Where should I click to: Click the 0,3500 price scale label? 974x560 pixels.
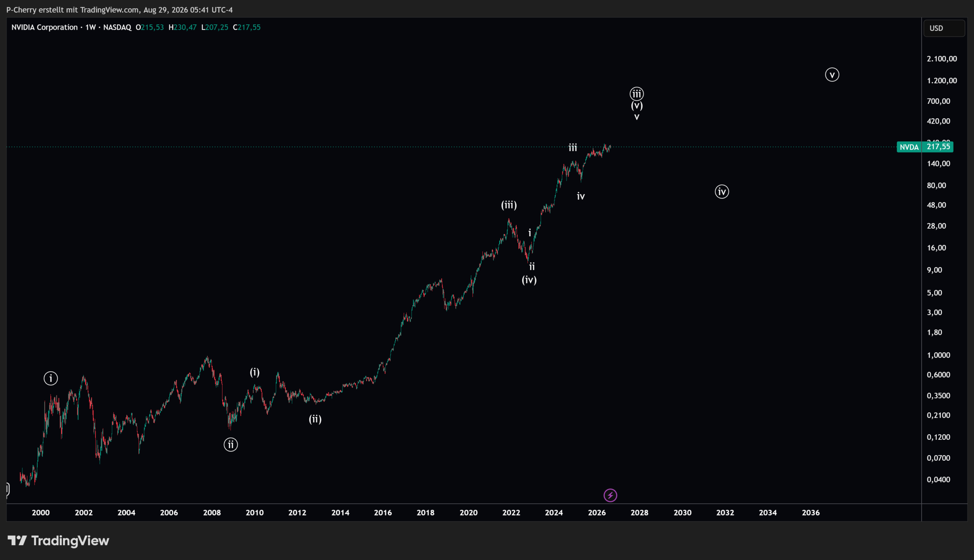click(939, 396)
